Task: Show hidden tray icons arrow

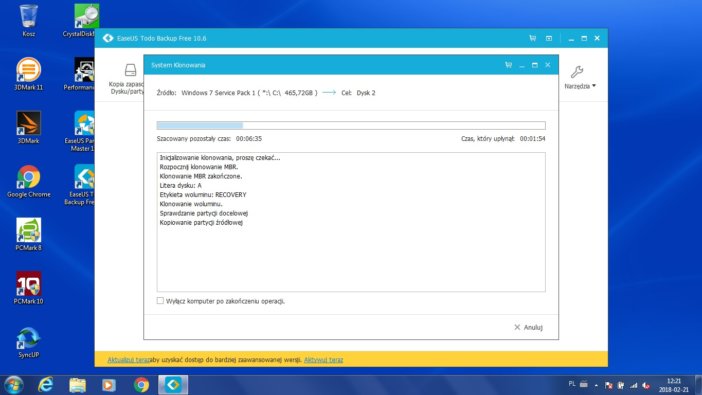Action: tap(596, 385)
